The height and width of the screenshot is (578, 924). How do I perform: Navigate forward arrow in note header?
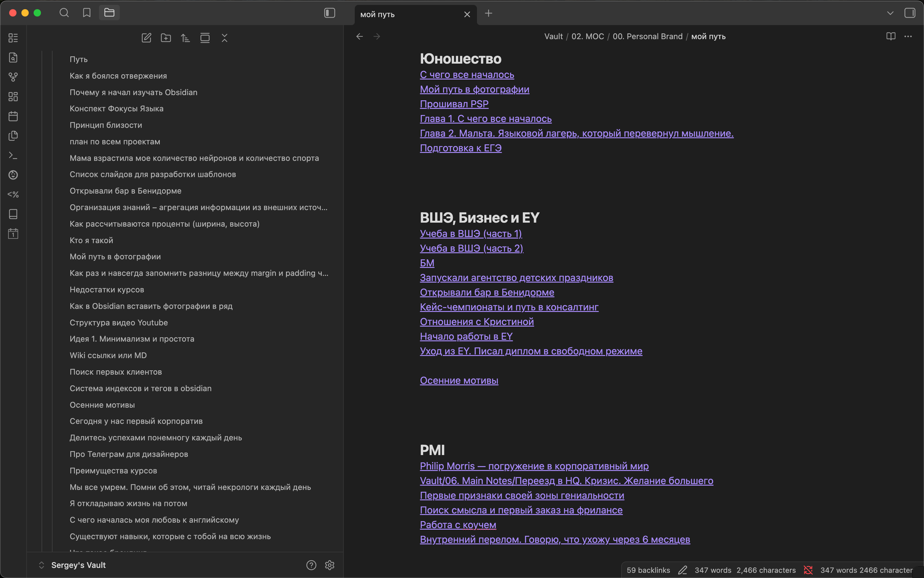[x=377, y=36]
